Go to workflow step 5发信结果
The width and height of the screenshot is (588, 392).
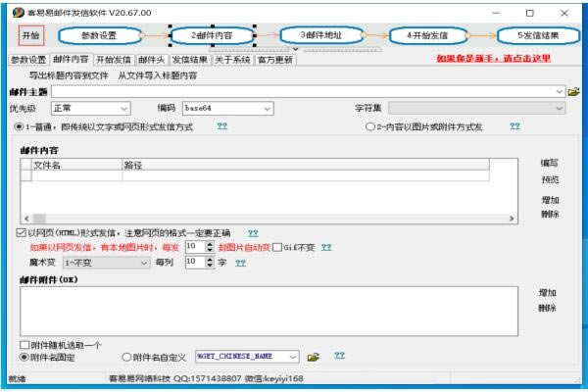(538, 35)
